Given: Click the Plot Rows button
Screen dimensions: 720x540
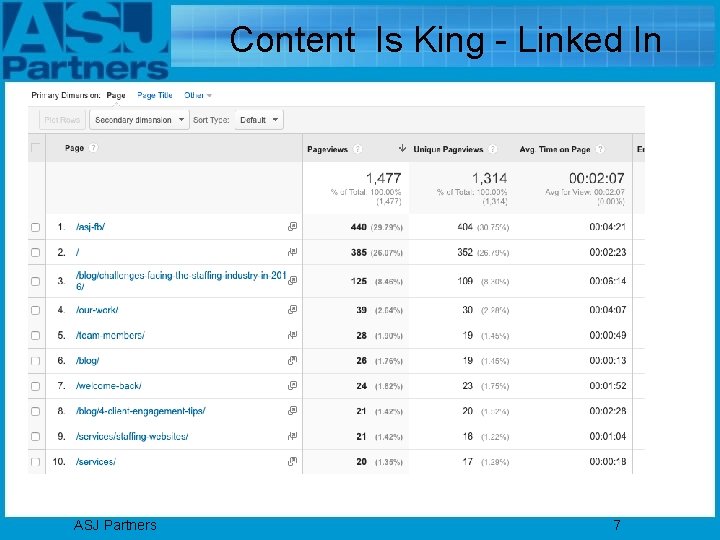Looking at the screenshot, I should pos(62,120).
